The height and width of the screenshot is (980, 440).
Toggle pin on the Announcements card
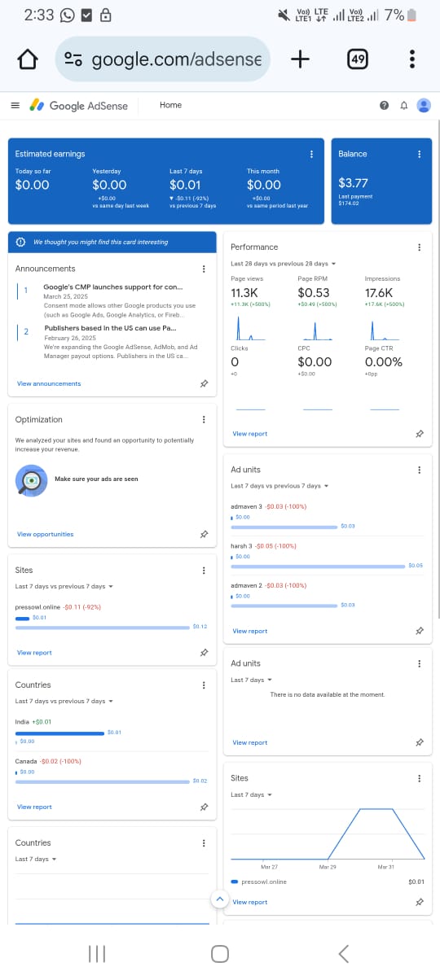(x=204, y=383)
